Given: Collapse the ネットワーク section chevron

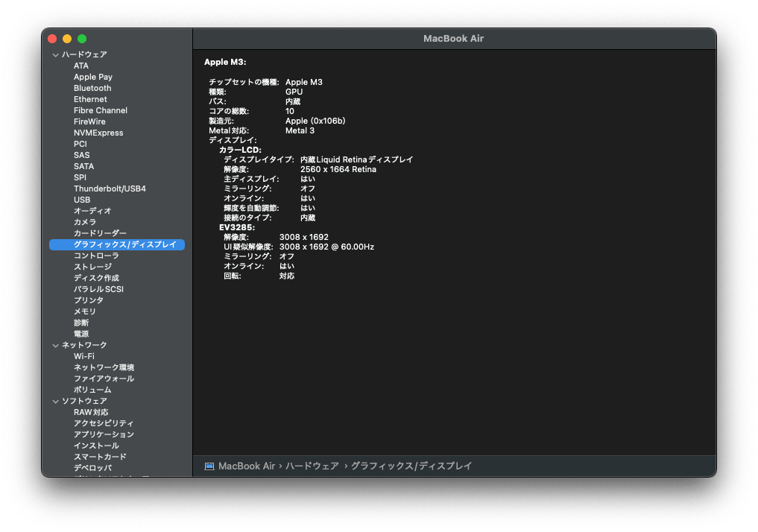Looking at the screenshot, I should (x=56, y=346).
